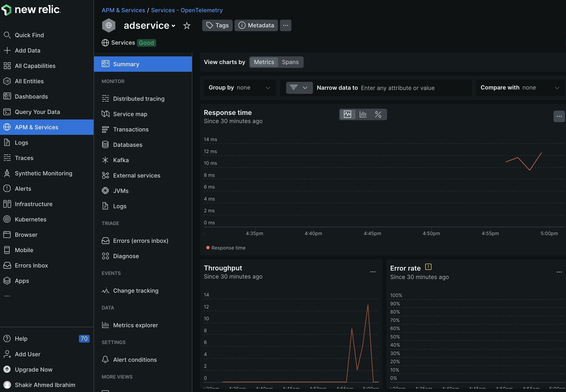Click Add User in sidebar

click(28, 354)
